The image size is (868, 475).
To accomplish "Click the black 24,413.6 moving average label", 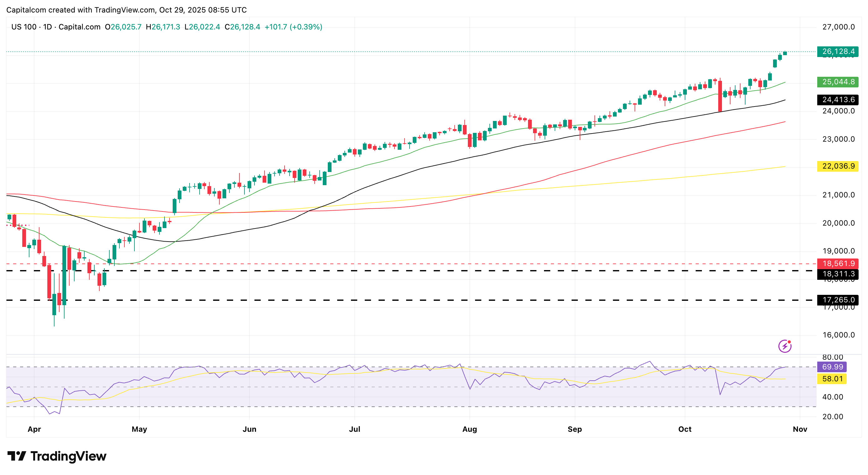I will [x=838, y=100].
